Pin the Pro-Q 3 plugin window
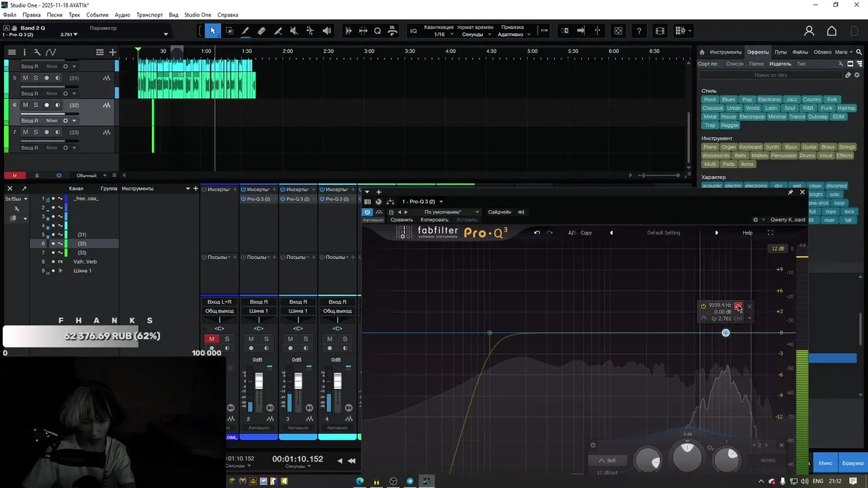Viewport: 868px width, 488px height. [790, 192]
